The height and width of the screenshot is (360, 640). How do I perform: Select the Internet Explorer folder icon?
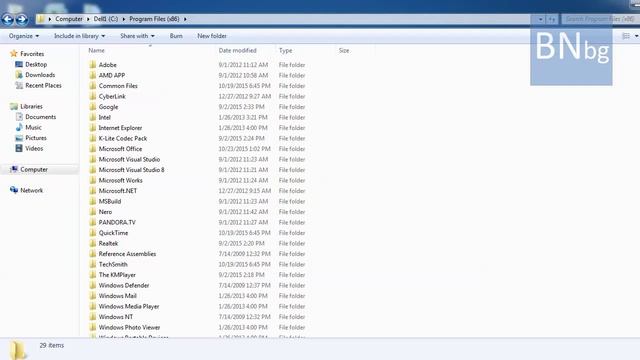pyautogui.click(x=93, y=128)
